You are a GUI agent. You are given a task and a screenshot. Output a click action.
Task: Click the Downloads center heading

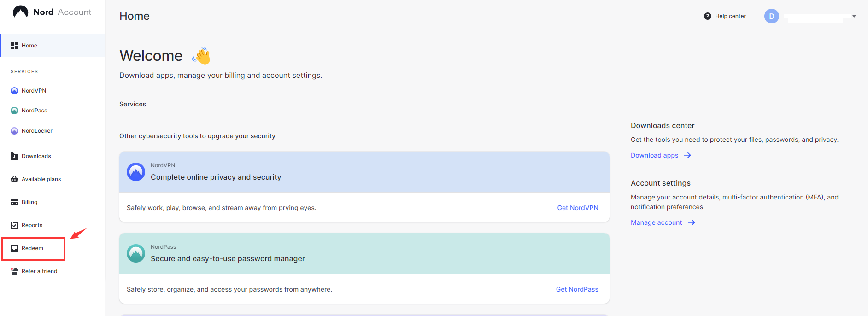tap(663, 125)
